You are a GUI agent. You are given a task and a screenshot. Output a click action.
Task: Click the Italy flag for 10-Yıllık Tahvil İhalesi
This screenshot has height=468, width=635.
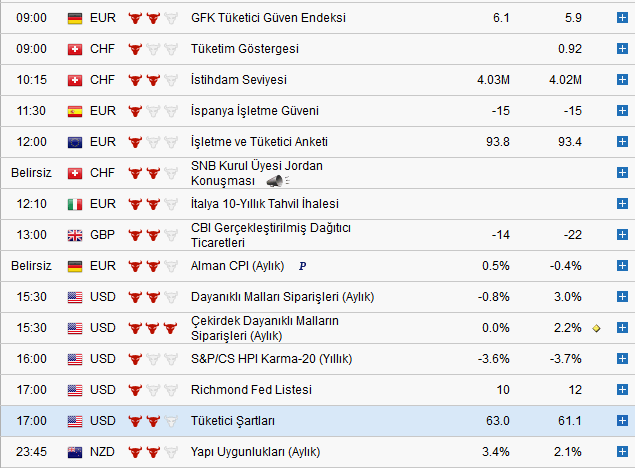pos(74,204)
